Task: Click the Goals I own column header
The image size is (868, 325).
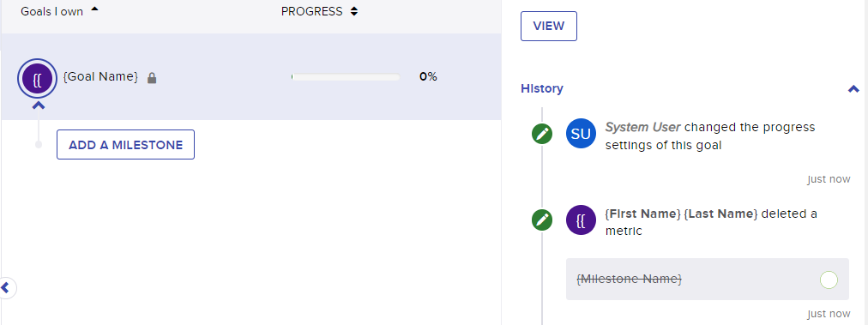Action: click(x=52, y=12)
